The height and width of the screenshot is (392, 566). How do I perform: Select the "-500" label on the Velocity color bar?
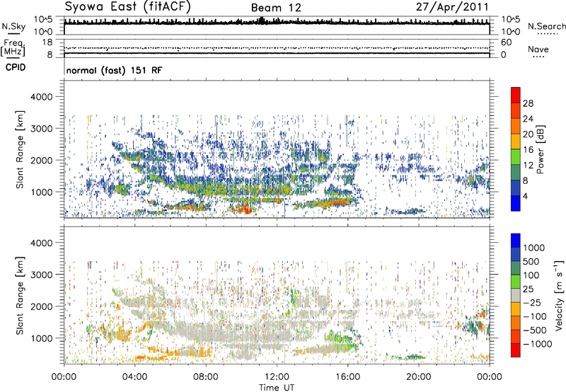click(534, 330)
